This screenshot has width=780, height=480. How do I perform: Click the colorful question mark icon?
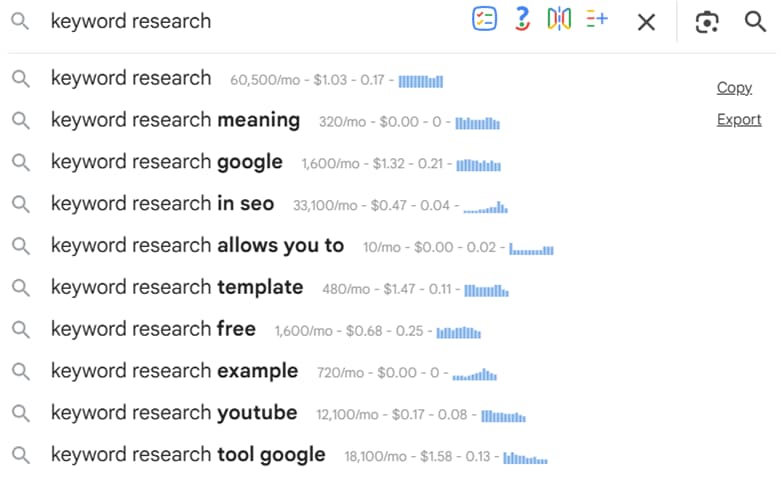coord(521,20)
